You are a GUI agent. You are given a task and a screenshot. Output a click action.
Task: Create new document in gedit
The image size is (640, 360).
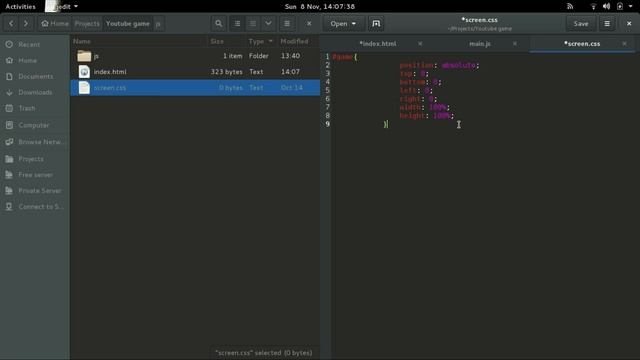pyautogui.click(x=376, y=24)
